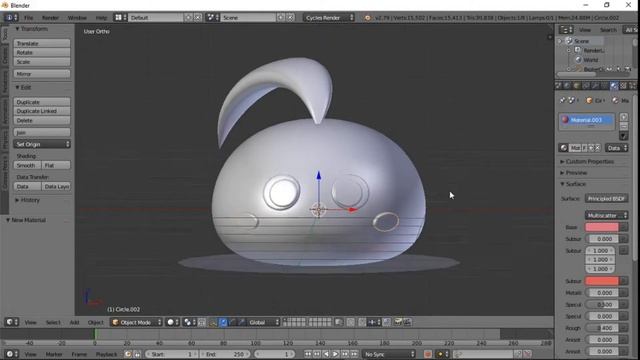Click the Base Color swatch
Screen dimensions: 640x360
(x=602, y=227)
